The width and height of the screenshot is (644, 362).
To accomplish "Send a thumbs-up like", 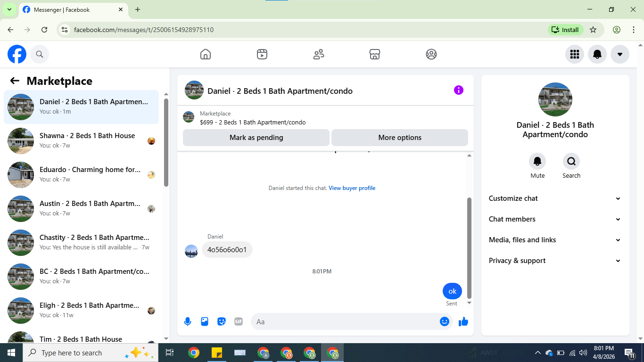I will point(463,321).
